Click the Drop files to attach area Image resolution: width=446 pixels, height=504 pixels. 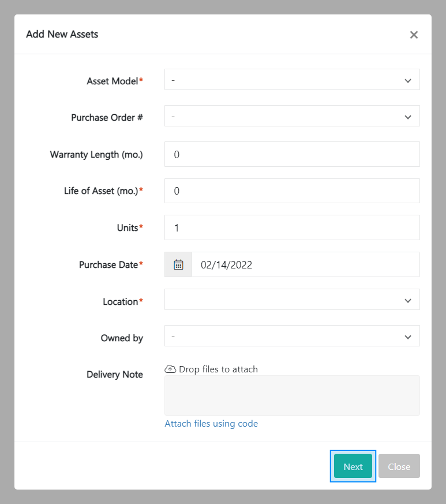291,395
